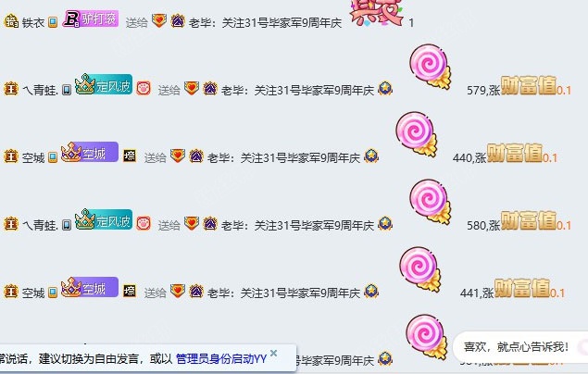The image size is (588, 374).
Task: Click the 空城 purple crown badge in third row
Action: pyautogui.click(x=90, y=152)
